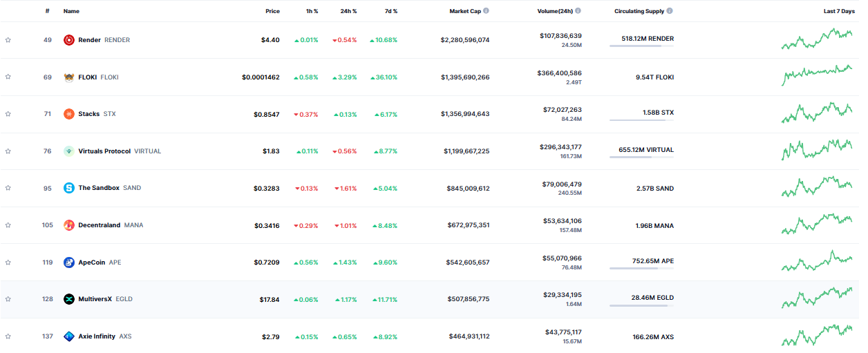
Task: Open Circulating Supply info tooltip icon
Action: click(x=670, y=11)
